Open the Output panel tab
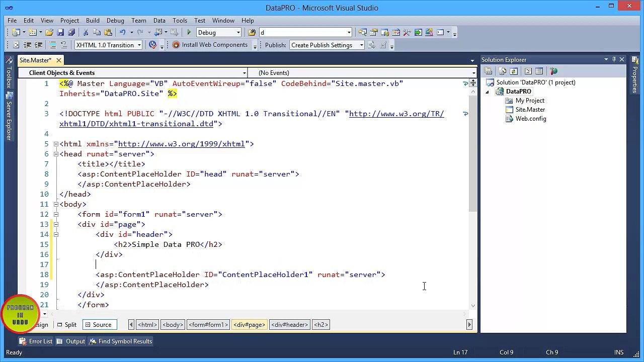This screenshot has width=644, height=362. click(x=70, y=341)
